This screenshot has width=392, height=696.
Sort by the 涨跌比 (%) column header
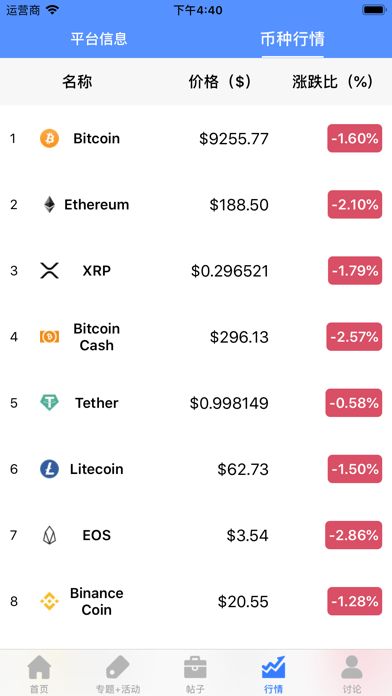pos(332,82)
